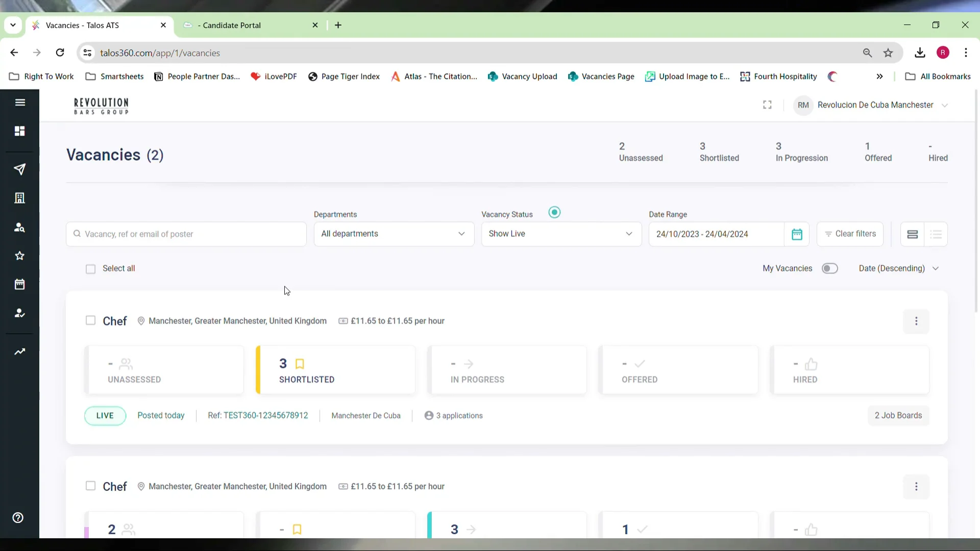Screen dimensions: 980x551
Task: Click the reports trending chart icon
Action: [19, 352]
